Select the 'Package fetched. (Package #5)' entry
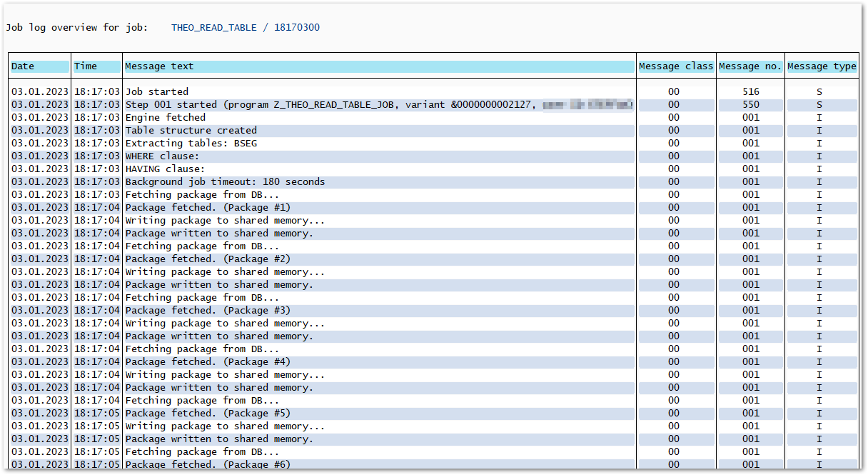This screenshot has height=475, width=868. (x=208, y=413)
